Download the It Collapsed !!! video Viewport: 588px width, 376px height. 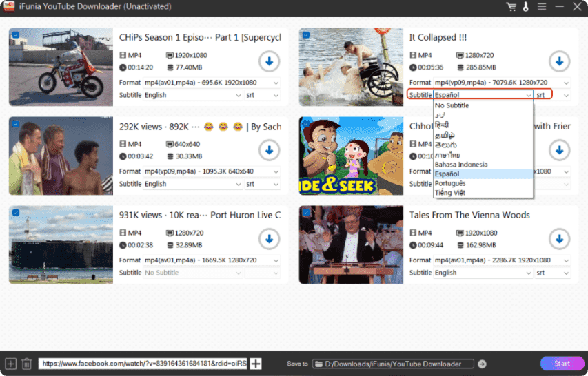(559, 61)
